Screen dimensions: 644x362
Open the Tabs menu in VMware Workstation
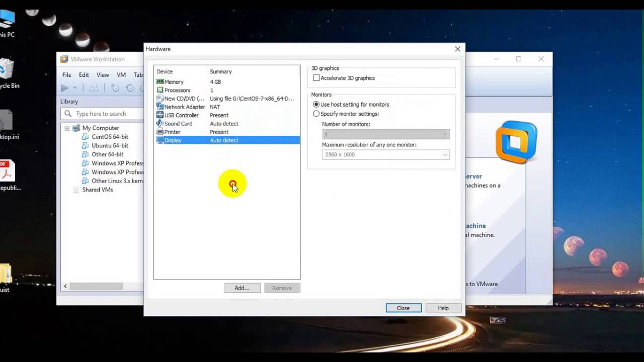point(138,75)
